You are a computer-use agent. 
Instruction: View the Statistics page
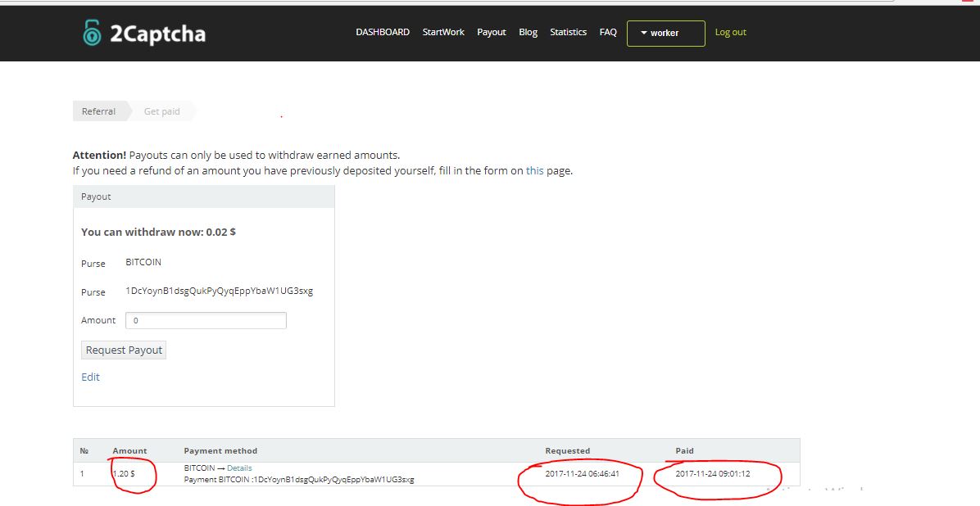tap(568, 33)
